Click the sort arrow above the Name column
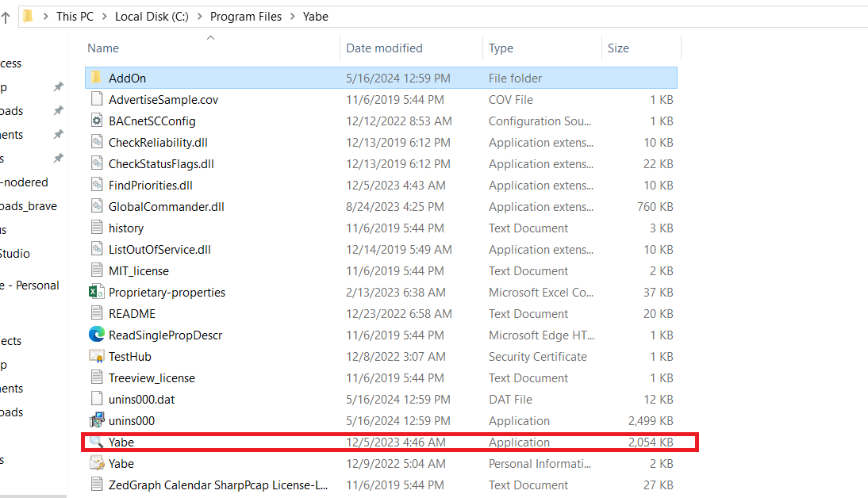The width and height of the screenshot is (868, 498). [x=210, y=37]
